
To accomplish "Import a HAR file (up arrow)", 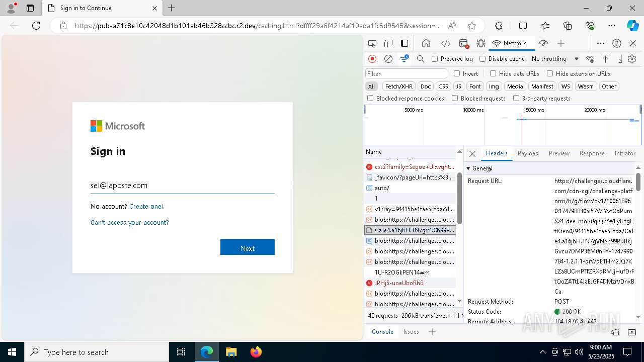I will pyautogui.click(x=606, y=59).
